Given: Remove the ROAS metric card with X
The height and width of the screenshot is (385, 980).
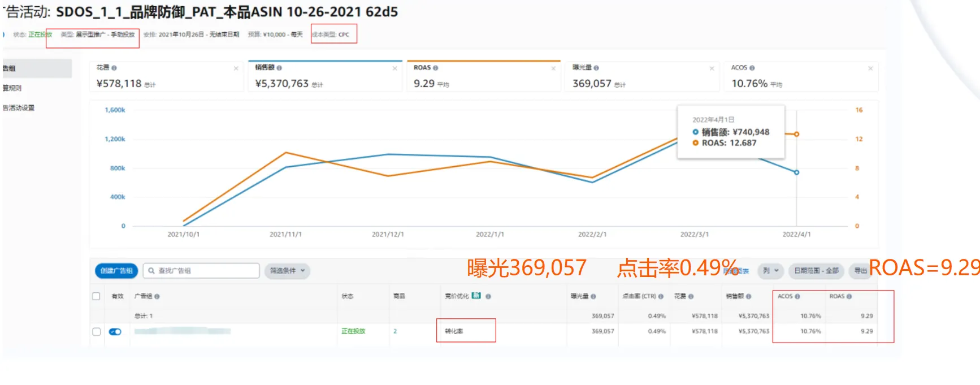Looking at the screenshot, I should pyautogui.click(x=553, y=68).
